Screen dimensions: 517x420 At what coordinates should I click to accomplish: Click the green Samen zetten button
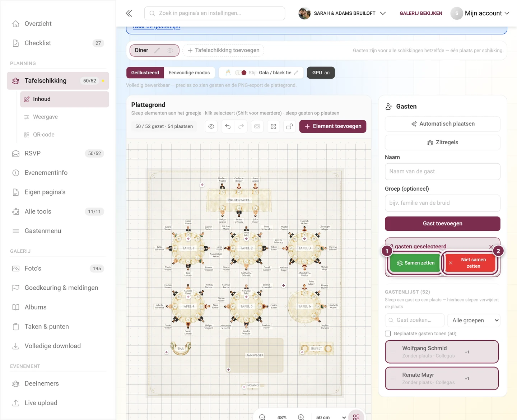point(416,263)
